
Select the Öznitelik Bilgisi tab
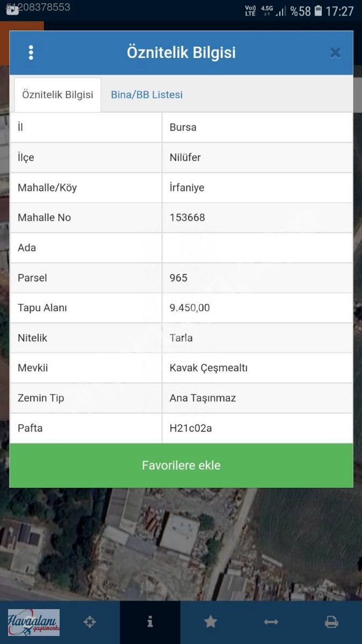point(57,95)
